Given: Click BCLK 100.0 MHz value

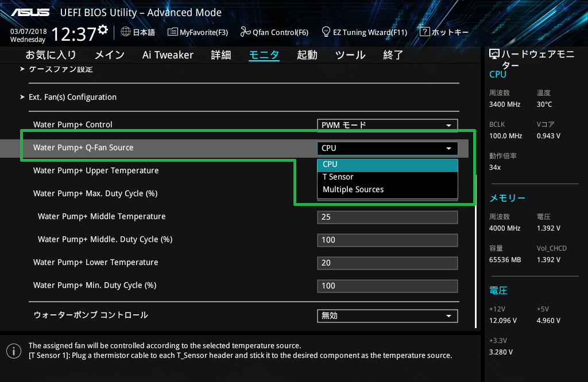Looking at the screenshot, I should pos(505,136).
